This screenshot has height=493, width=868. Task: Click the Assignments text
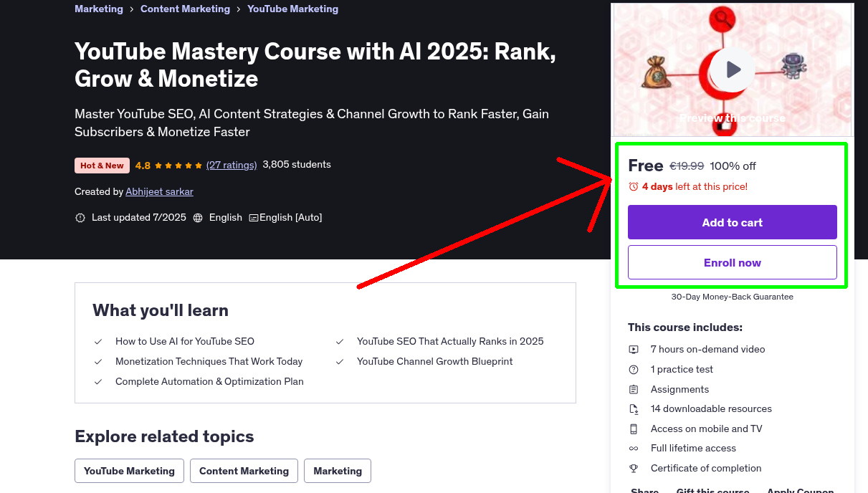(x=679, y=390)
